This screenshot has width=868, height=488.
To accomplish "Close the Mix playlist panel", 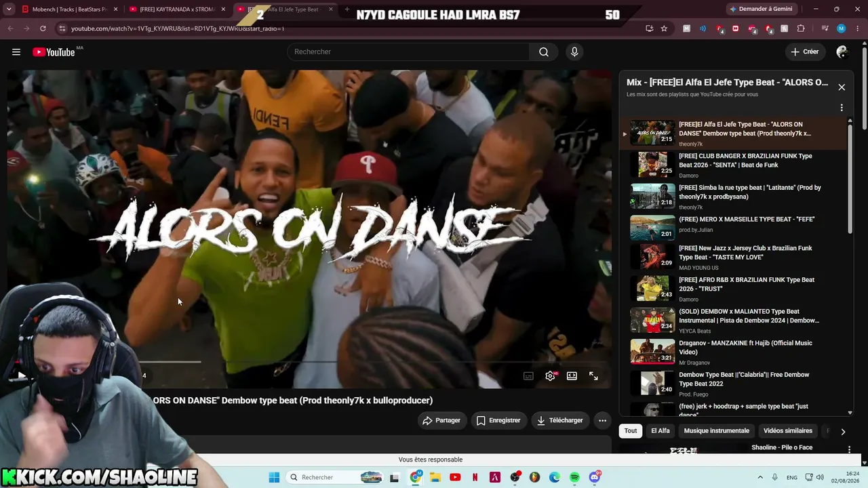I will [842, 87].
